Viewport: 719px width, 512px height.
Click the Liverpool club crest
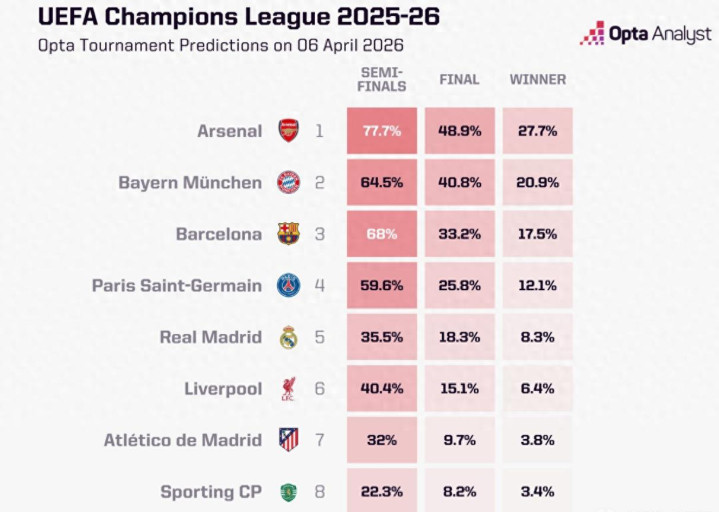[x=288, y=388]
